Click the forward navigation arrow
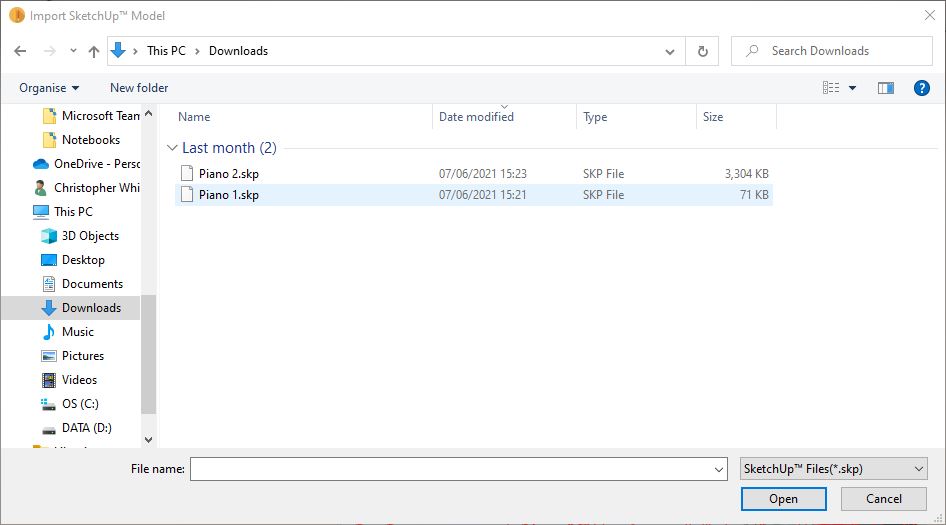Screen dimensions: 946x525 tap(49, 51)
